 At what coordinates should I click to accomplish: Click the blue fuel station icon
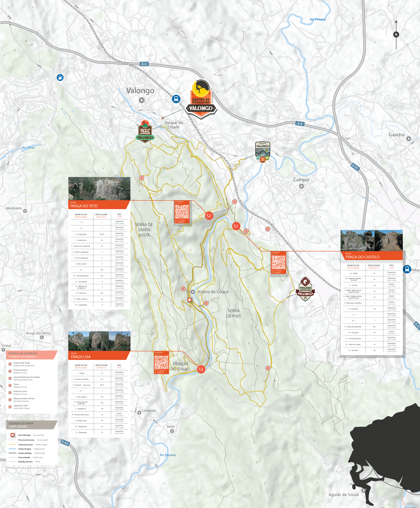click(x=60, y=77)
